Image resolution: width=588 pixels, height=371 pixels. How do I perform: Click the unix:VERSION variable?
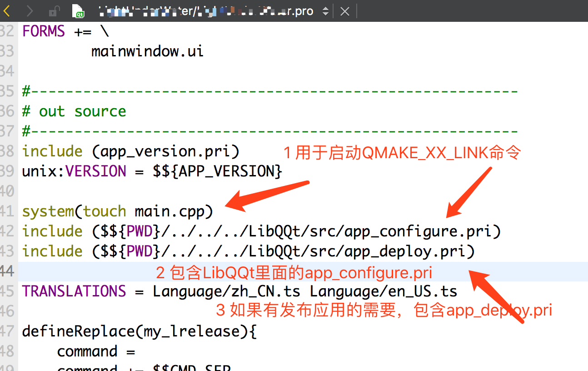[x=75, y=171]
